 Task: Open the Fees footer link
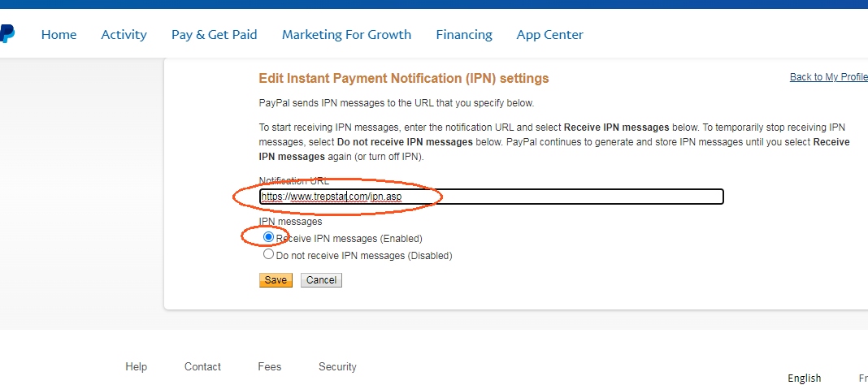tap(270, 367)
